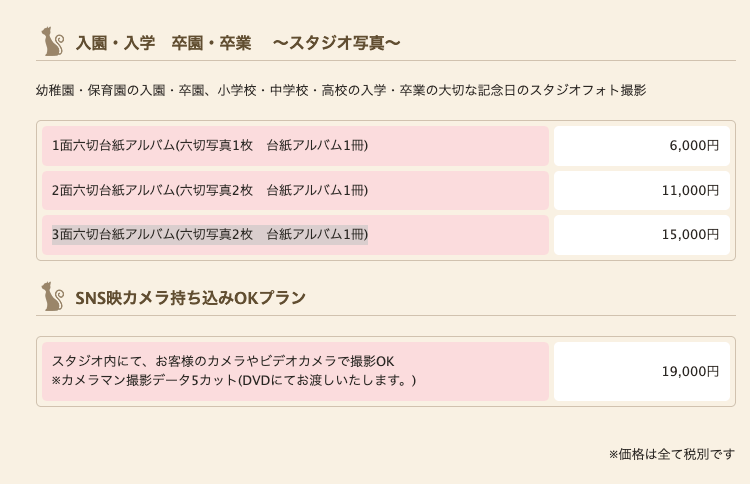Click the cat icon beside SNS映カメラ heading
This screenshot has height=484, width=750.
(53, 297)
